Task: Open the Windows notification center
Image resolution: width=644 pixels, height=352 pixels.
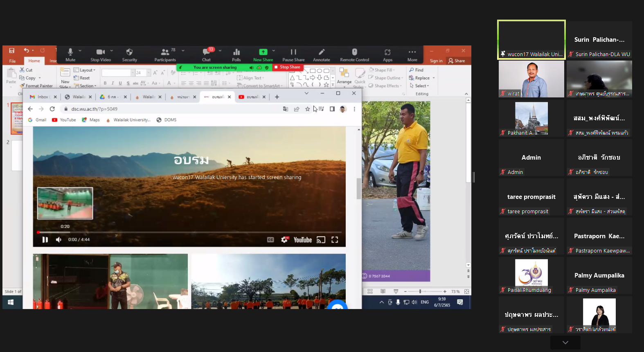Action: pyautogui.click(x=460, y=302)
